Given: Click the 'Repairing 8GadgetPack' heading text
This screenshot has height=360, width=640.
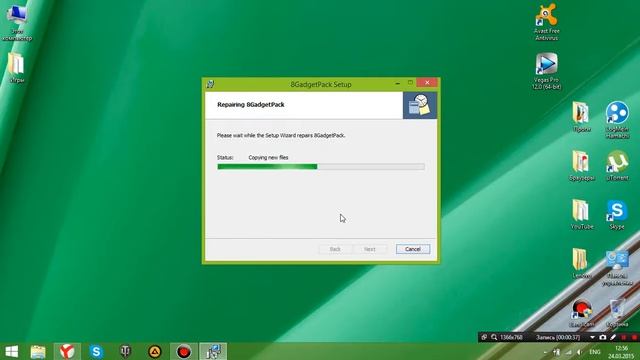Looking at the screenshot, I should click(251, 104).
